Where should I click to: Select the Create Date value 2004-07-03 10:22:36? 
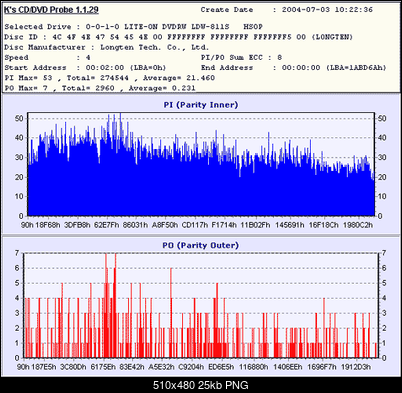click(327, 10)
